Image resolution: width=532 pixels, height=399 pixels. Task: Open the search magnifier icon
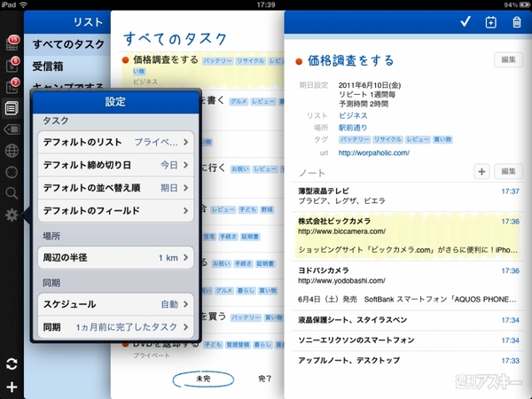[x=12, y=193]
